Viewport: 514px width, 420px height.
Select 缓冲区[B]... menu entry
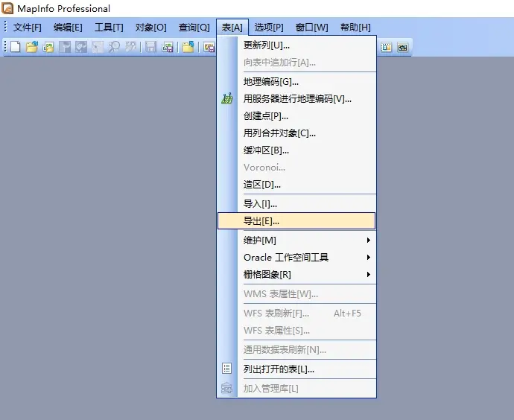tap(296, 150)
